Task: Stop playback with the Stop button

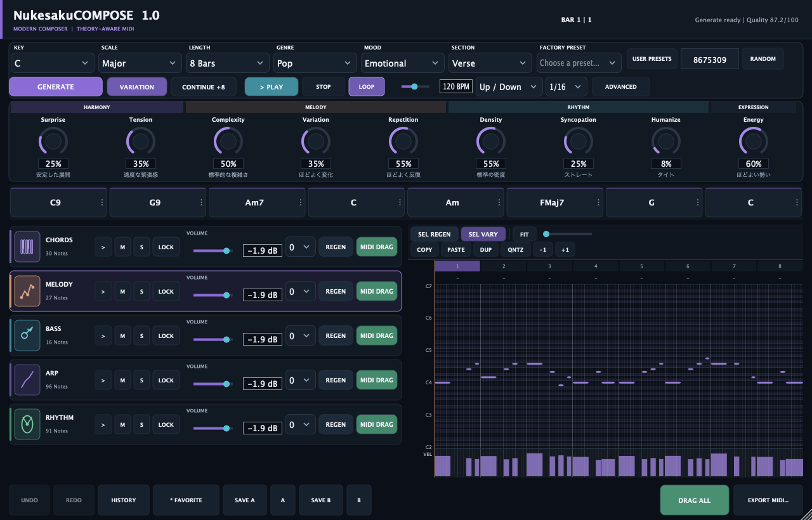Action: tap(324, 87)
